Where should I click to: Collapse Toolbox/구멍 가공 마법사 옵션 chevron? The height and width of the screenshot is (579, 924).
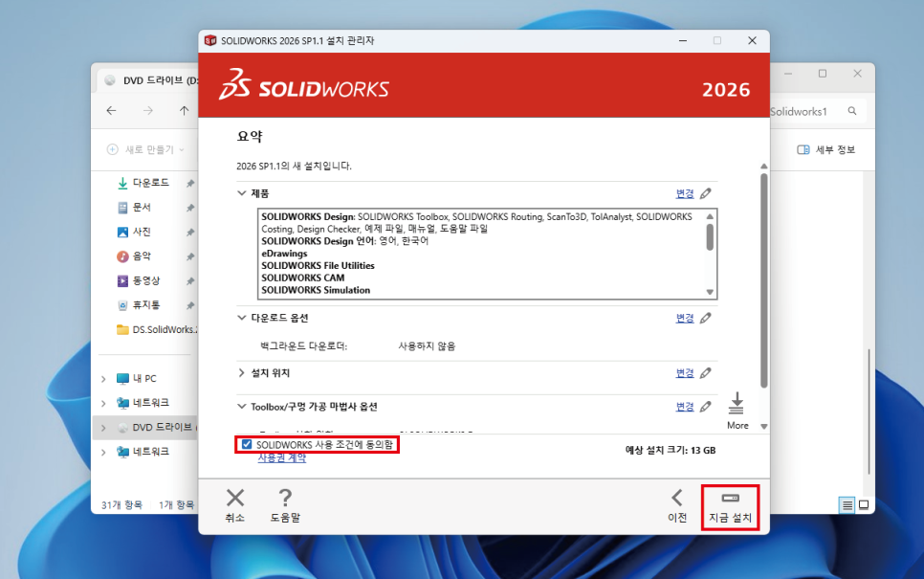[x=242, y=407]
